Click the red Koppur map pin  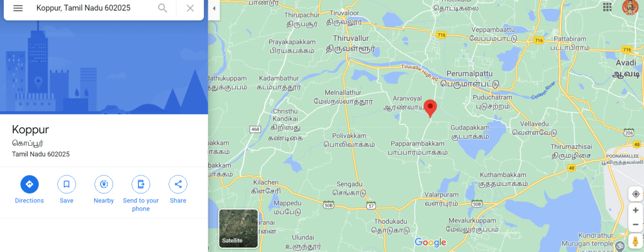430,108
